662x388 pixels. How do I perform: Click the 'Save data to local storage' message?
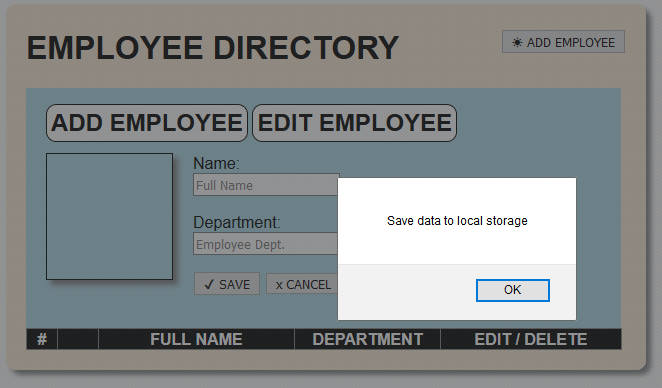coord(457,221)
